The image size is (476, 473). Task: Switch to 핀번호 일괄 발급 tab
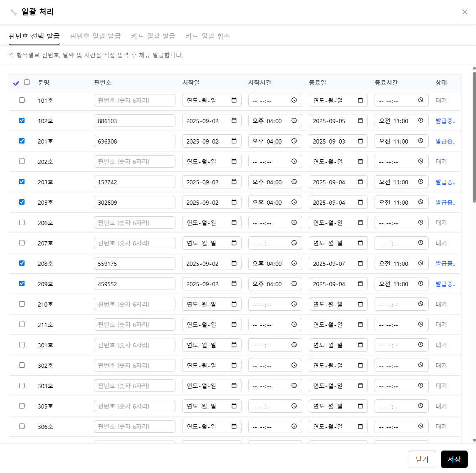click(x=95, y=36)
